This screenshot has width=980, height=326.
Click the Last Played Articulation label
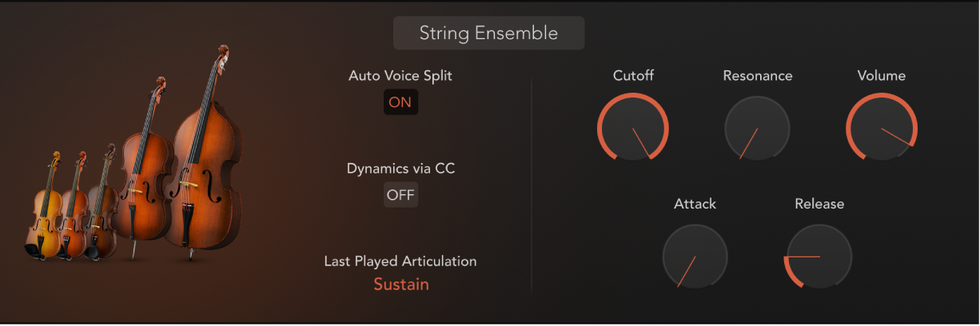click(x=400, y=261)
